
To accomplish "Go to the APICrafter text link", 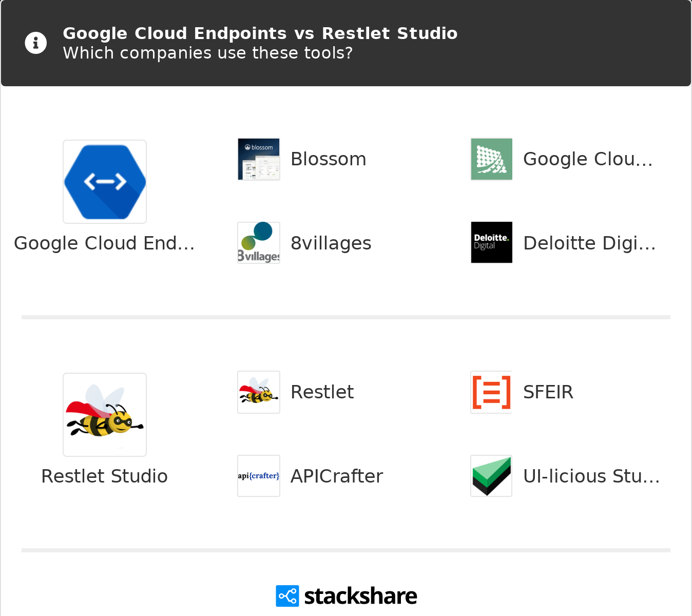I will point(337,476).
